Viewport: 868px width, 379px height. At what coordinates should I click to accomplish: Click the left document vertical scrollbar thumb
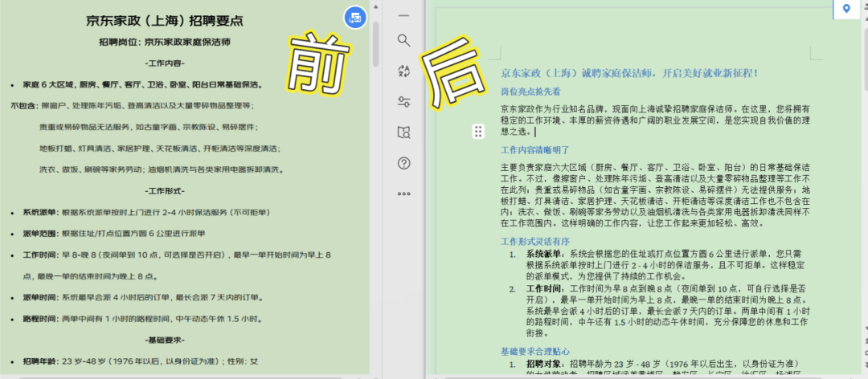376,43
